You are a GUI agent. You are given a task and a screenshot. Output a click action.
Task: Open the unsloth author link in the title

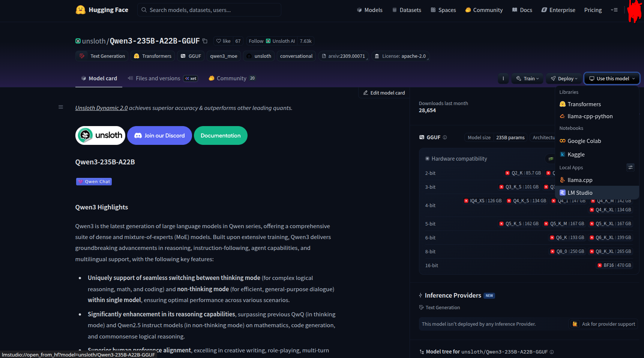coord(94,41)
